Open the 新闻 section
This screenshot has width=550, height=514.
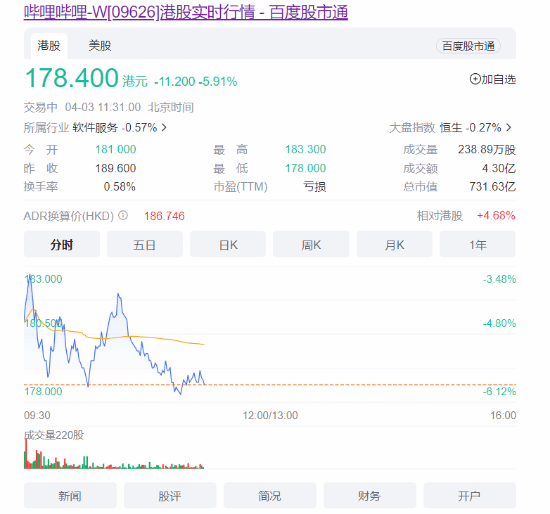[x=70, y=495]
